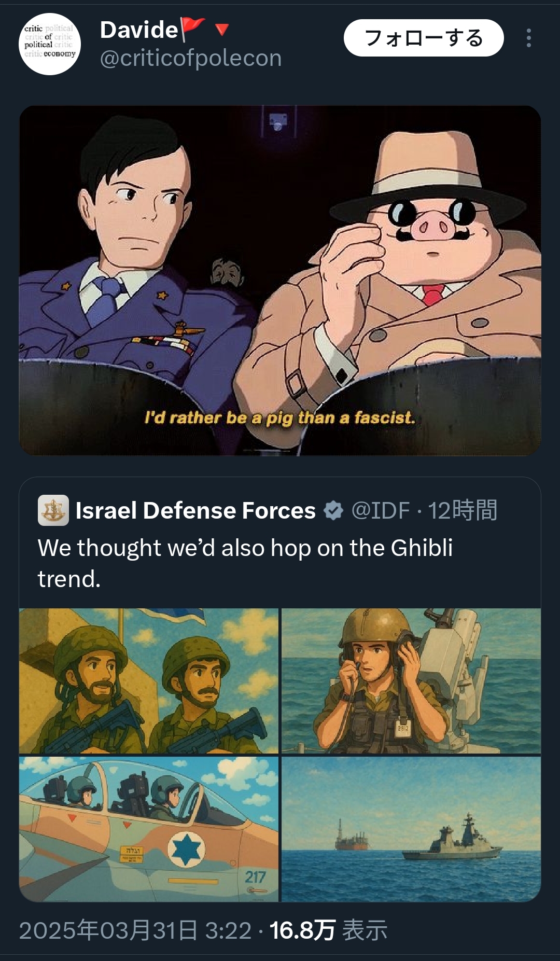Open Davide's profile avatar
Screen dimensions: 560x961
pos(50,44)
